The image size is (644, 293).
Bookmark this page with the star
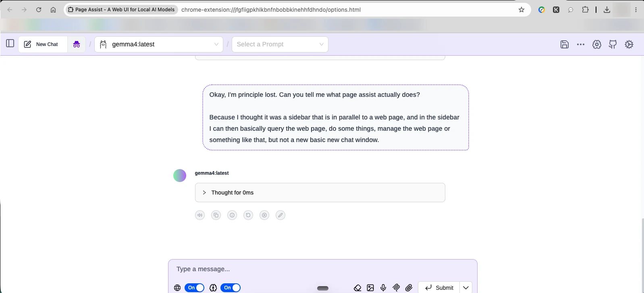point(521,10)
